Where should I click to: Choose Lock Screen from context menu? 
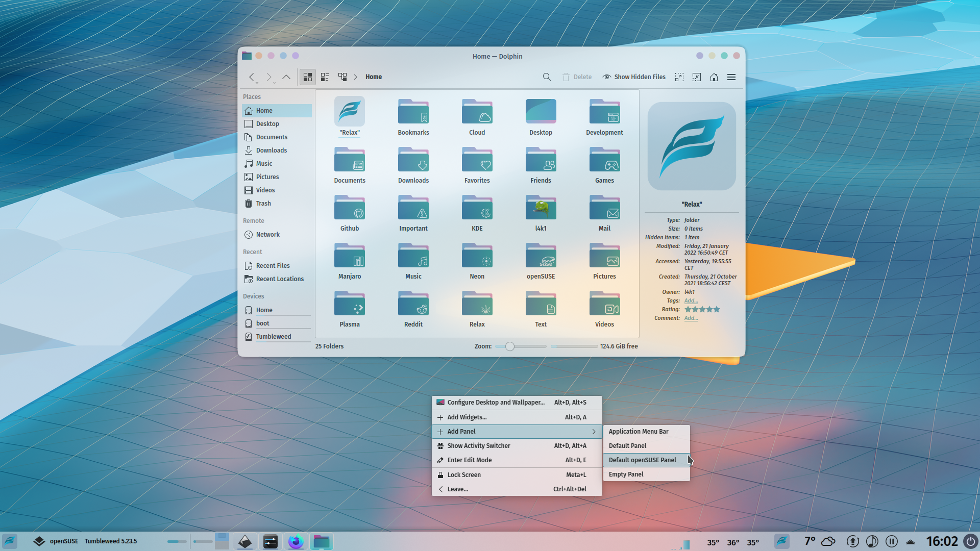pos(517,475)
